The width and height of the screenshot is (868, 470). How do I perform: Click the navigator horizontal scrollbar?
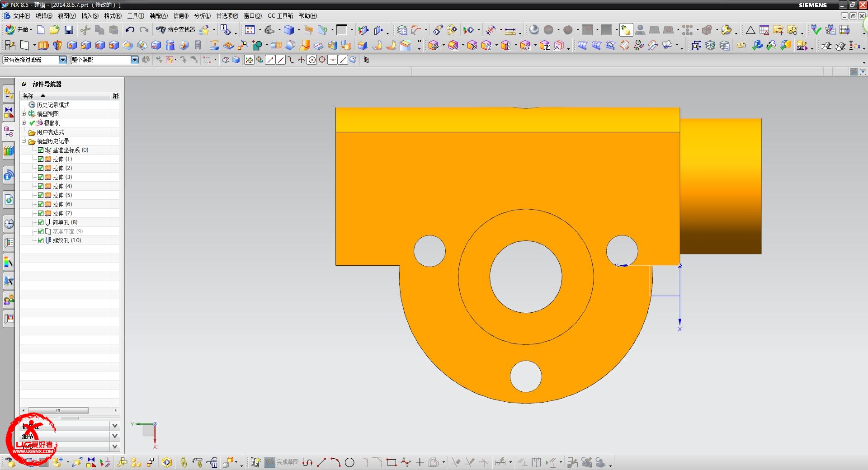tap(58, 410)
